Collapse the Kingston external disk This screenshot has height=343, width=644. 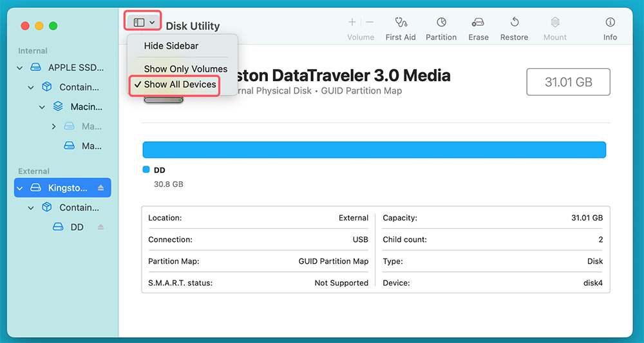coord(20,188)
